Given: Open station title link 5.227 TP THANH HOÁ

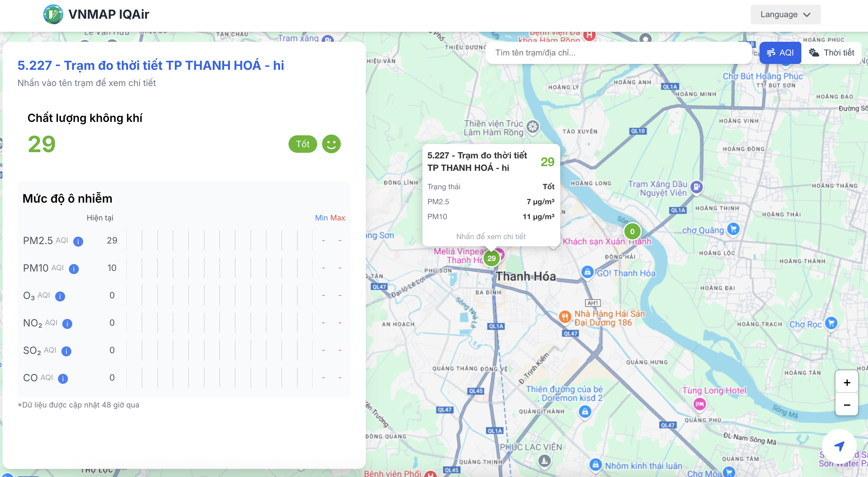Looking at the screenshot, I should pos(150,65).
